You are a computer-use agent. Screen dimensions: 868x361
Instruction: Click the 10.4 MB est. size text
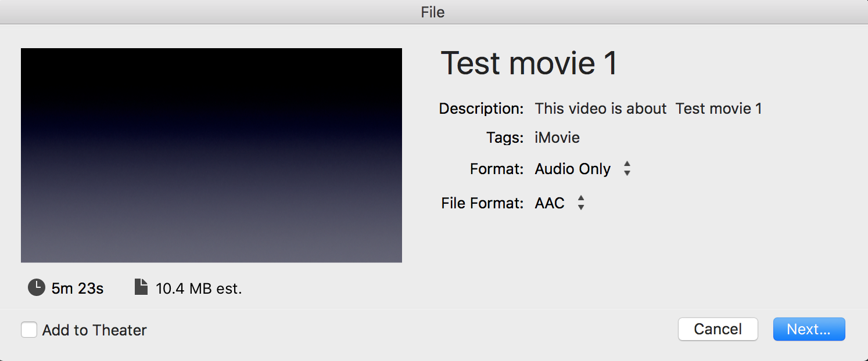click(199, 288)
